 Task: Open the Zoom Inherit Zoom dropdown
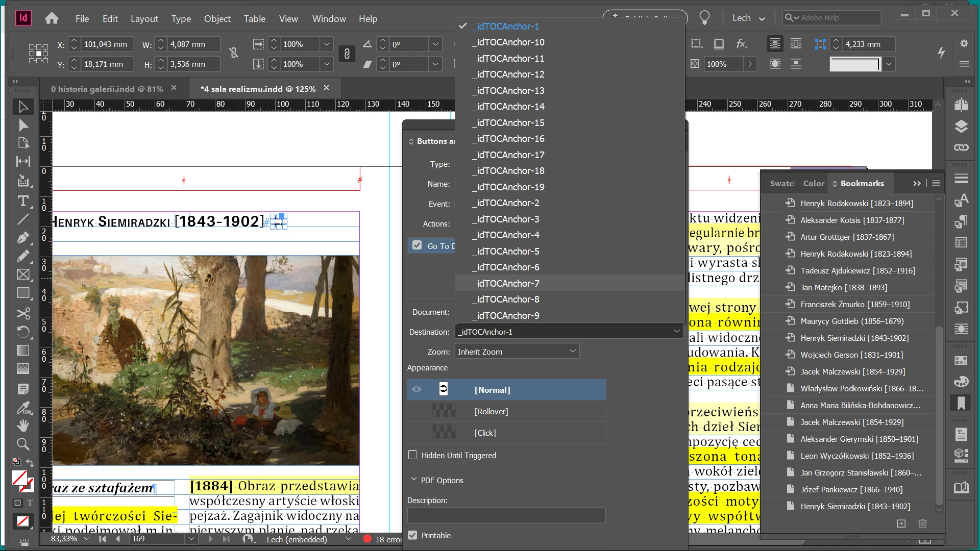coord(517,352)
